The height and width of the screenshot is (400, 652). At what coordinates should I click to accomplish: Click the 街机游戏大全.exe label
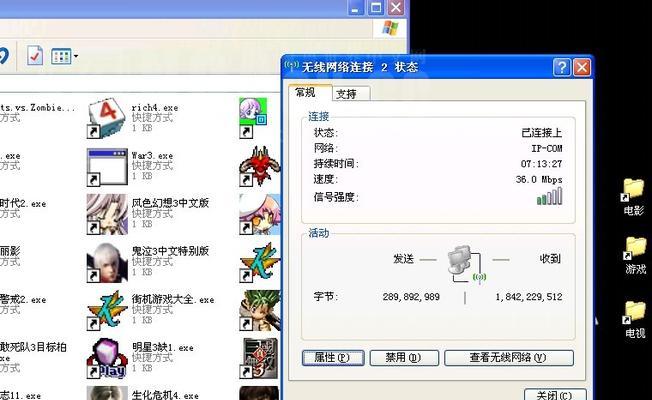pos(173,299)
